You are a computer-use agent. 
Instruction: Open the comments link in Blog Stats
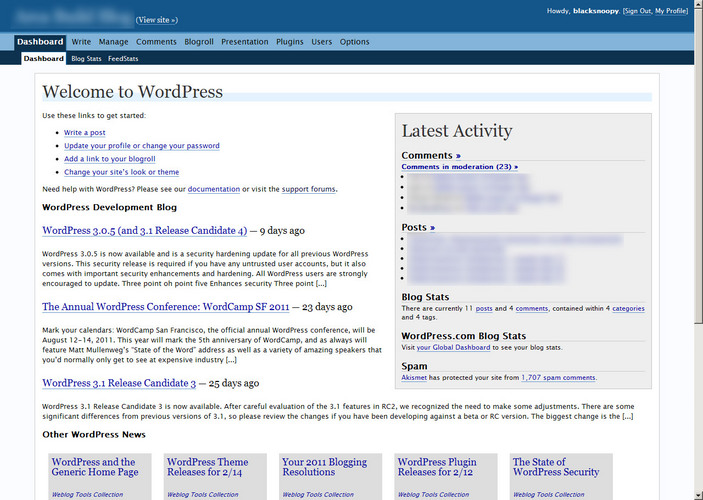[x=532, y=309]
